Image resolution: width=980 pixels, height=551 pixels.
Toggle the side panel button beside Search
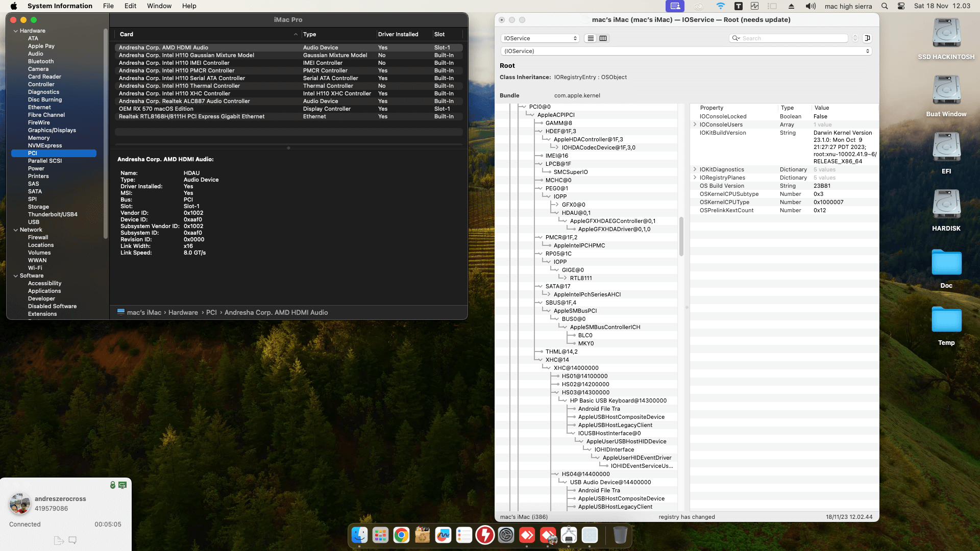click(867, 38)
